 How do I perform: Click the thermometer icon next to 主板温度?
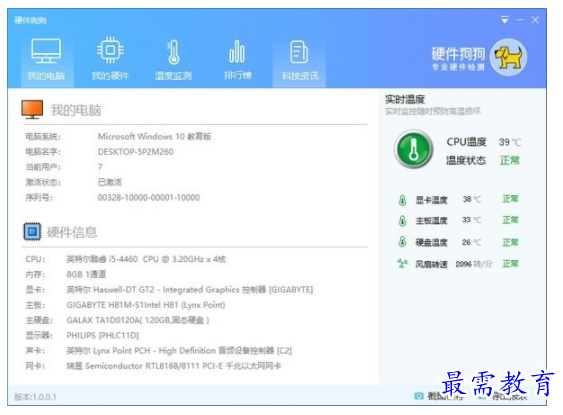403,220
